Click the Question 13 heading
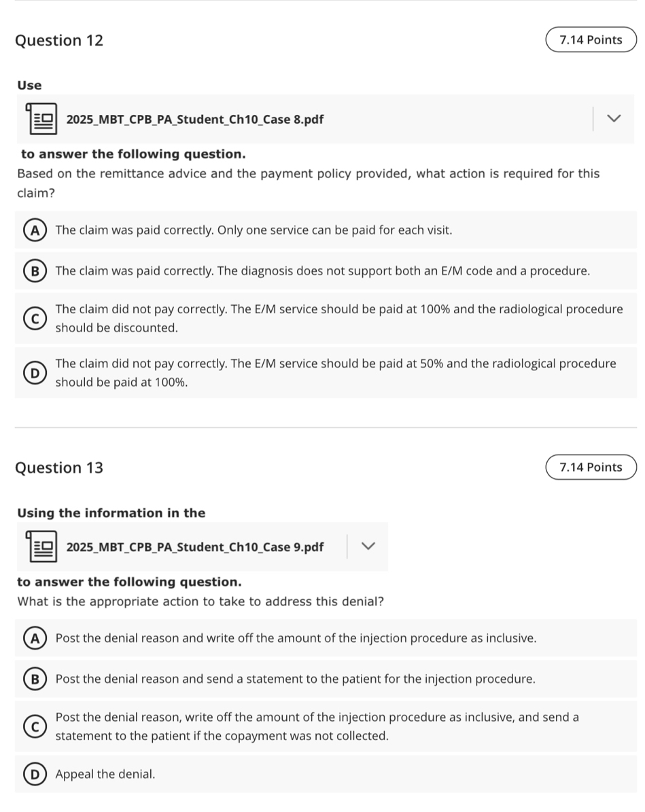 coord(59,467)
